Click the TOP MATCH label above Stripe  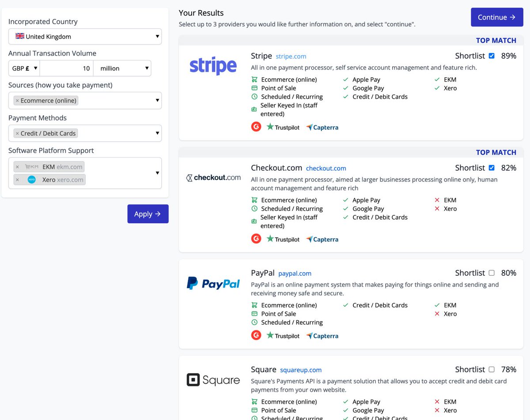coord(496,41)
